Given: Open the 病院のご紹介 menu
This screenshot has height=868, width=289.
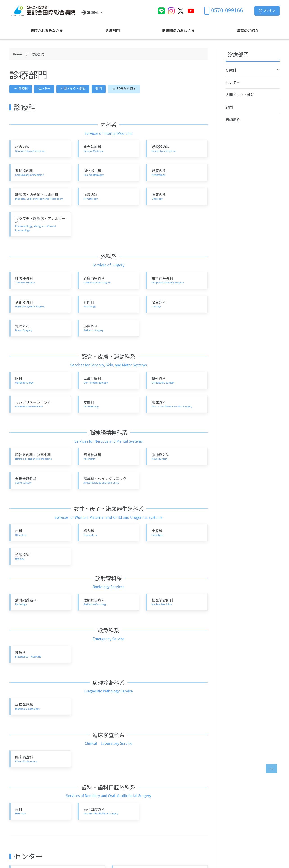Looking at the screenshot, I should (248, 31).
